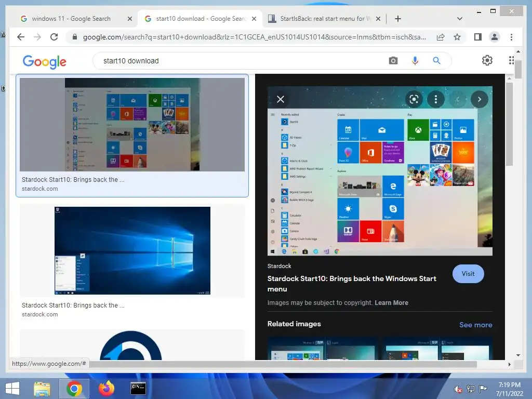Switch to the StartIsBack tab
Viewport: 532px width, 399px height.
tap(324, 19)
